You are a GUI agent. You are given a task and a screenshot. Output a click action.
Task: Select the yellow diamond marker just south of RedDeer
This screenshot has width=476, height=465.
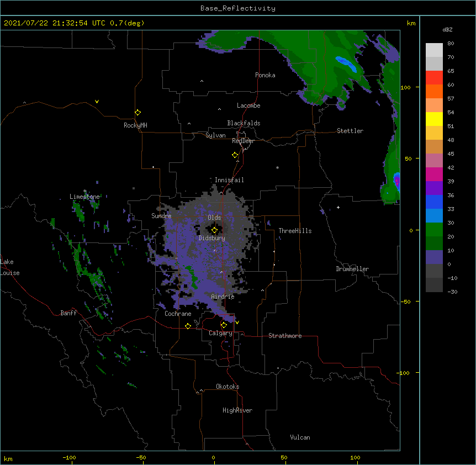pyautogui.click(x=235, y=155)
